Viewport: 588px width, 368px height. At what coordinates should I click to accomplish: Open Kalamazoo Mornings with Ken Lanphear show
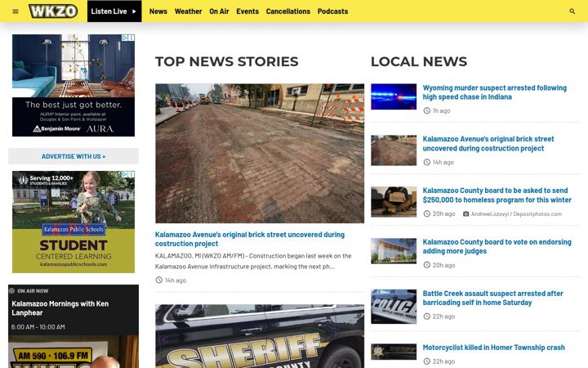point(60,308)
